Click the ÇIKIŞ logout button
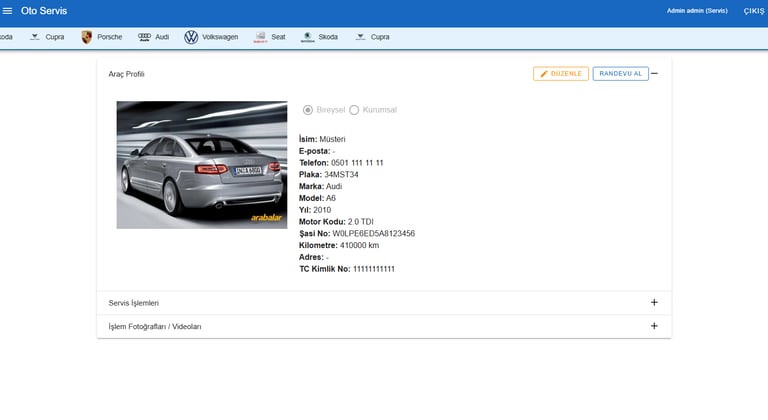Screen dimensions: 768x420 (x=753, y=11)
